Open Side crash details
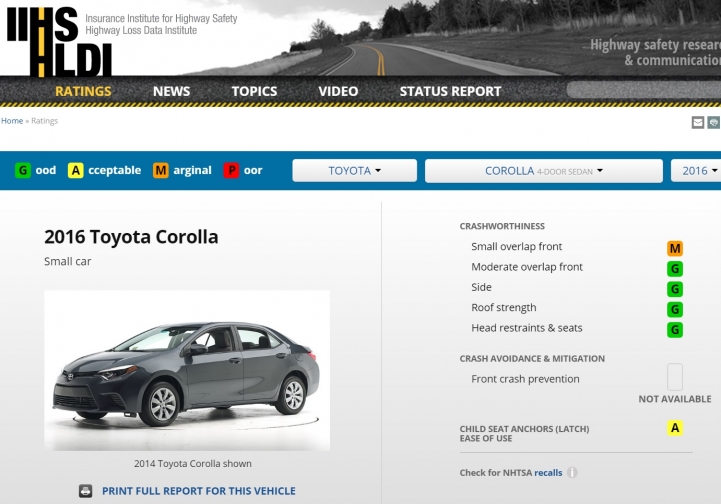Image resolution: width=721 pixels, height=504 pixels. click(x=481, y=287)
